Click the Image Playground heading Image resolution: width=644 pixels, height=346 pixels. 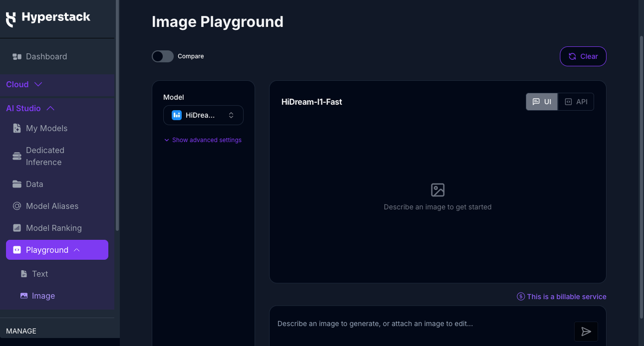(218, 22)
